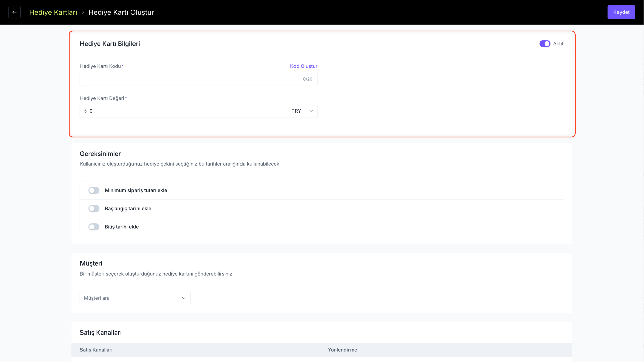Focus the Hediye Kartı Değeri amount field
The width and height of the screenshot is (644, 362).
click(x=184, y=111)
